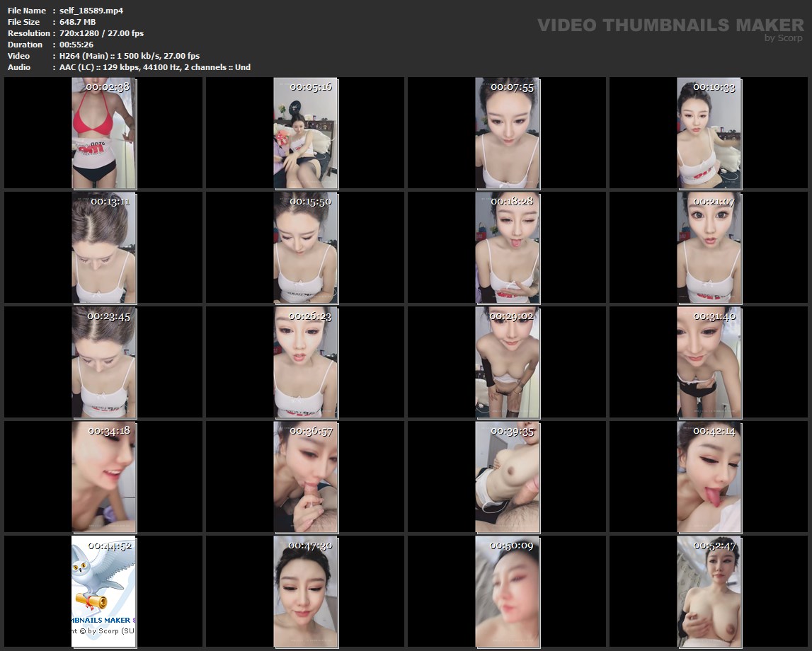
Task: Open the frame marked 00:18:28
Action: tap(507, 247)
